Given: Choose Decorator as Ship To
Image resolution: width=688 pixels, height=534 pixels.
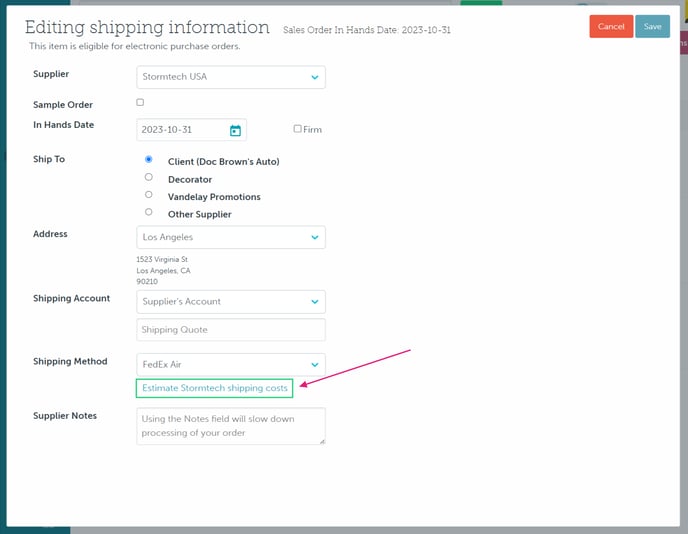Looking at the screenshot, I should click(x=149, y=177).
